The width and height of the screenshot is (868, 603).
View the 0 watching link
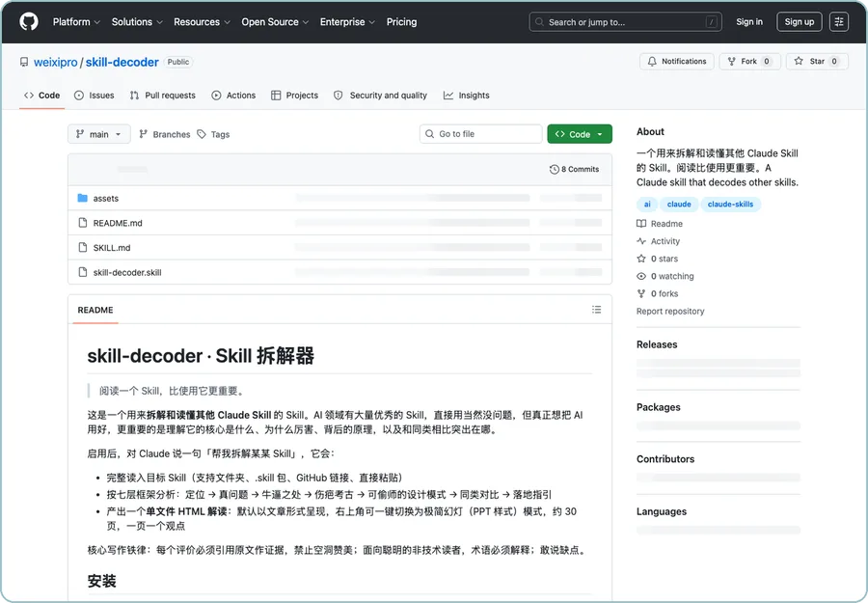click(665, 276)
